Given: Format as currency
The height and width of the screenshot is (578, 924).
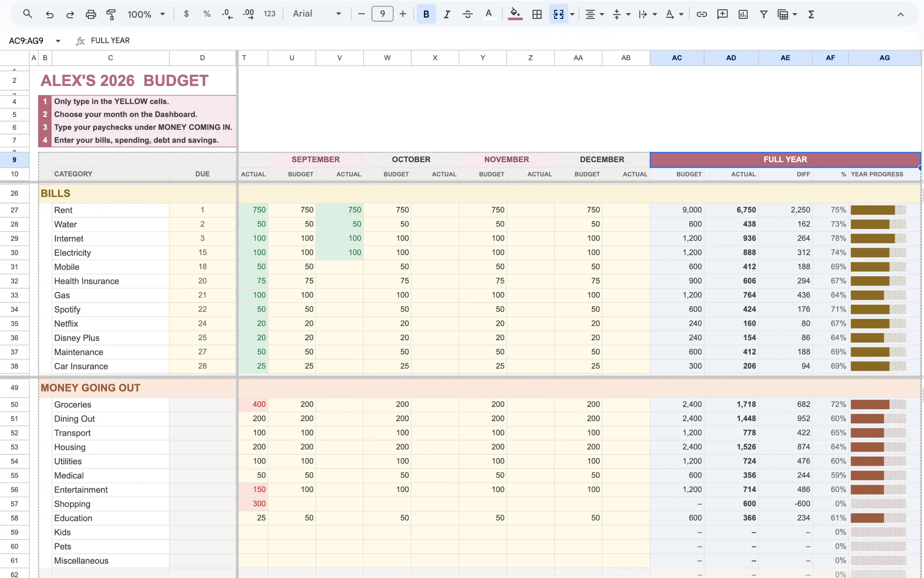Looking at the screenshot, I should pos(186,14).
